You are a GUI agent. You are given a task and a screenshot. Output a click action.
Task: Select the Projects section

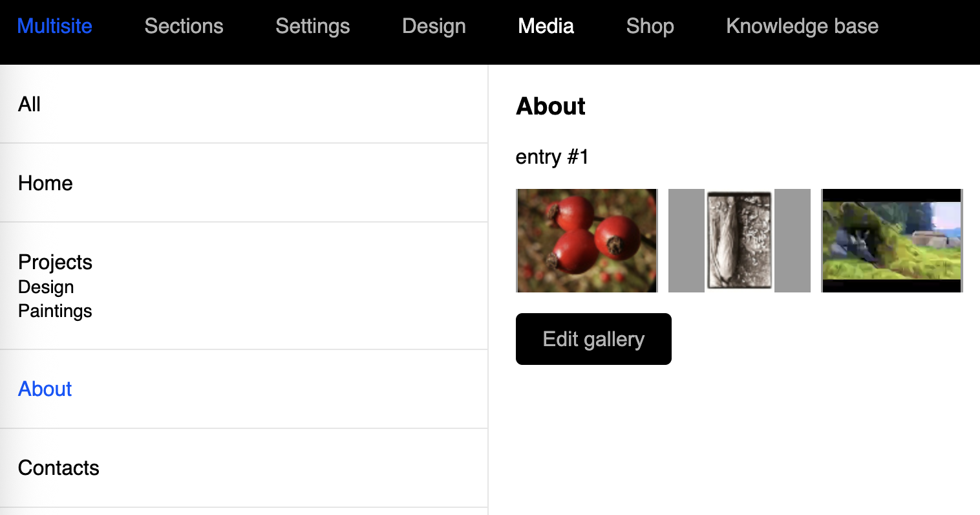[x=55, y=262]
